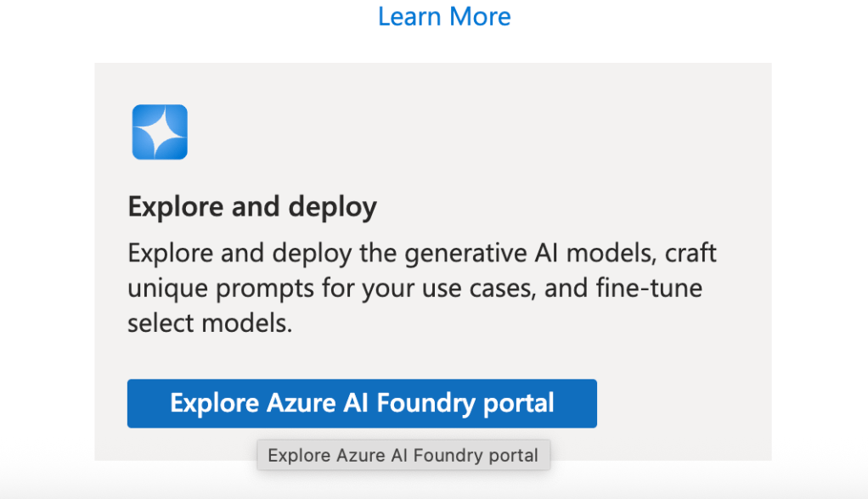The width and height of the screenshot is (868, 499).
Task: Click the word "Azure" on the blue button
Action: pyautogui.click(x=299, y=402)
